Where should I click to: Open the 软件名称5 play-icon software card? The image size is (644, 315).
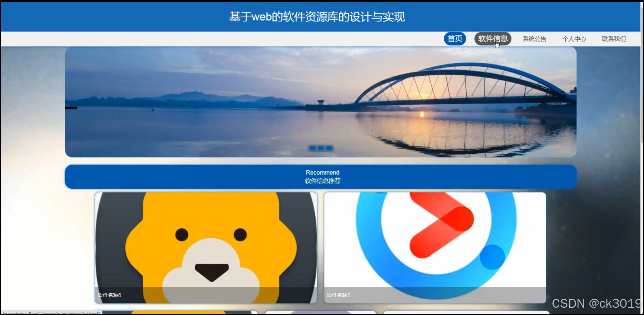[x=435, y=248]
